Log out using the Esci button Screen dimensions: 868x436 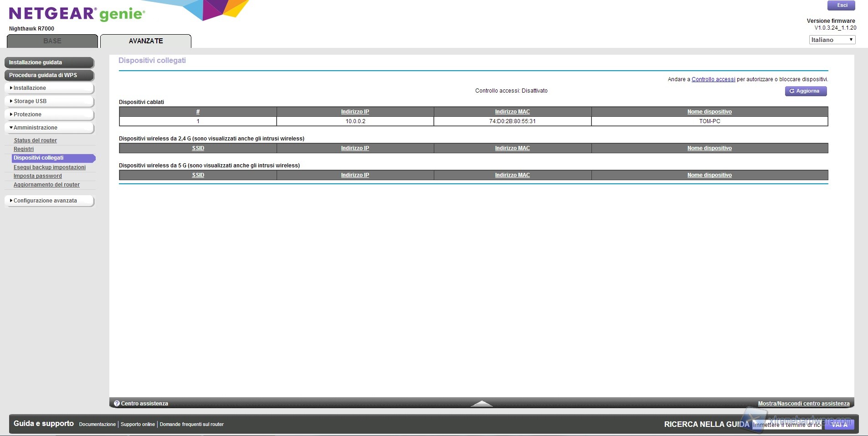tap(841, 5)
